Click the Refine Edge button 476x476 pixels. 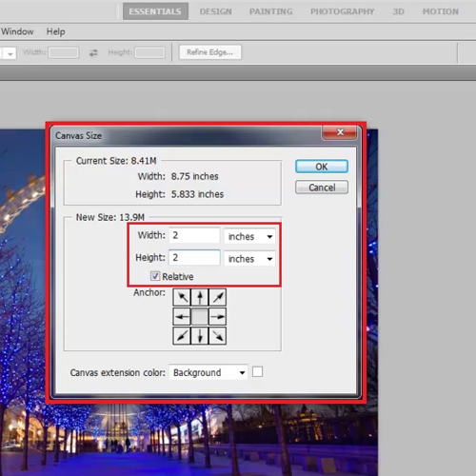[x=209, y=52]
